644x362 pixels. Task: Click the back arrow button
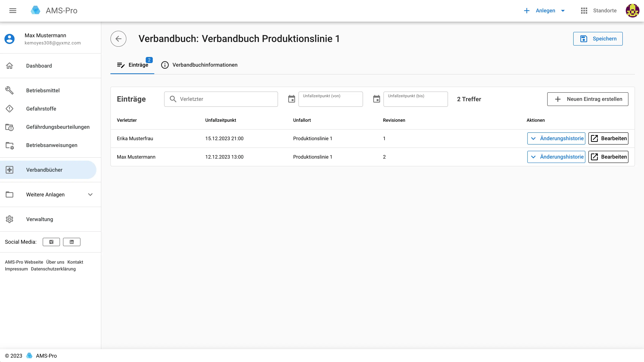pyautogui.click(x=118, y=39)
